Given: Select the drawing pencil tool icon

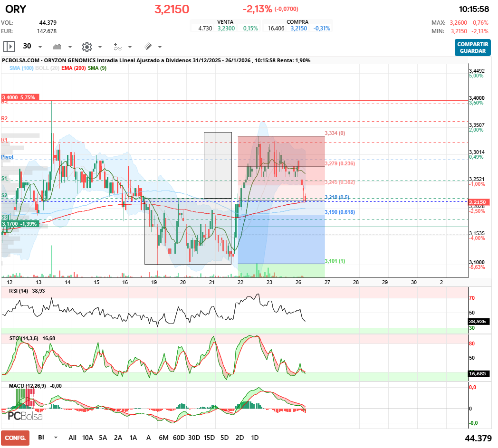Looking at the screenshot, I should pos(148,47).
